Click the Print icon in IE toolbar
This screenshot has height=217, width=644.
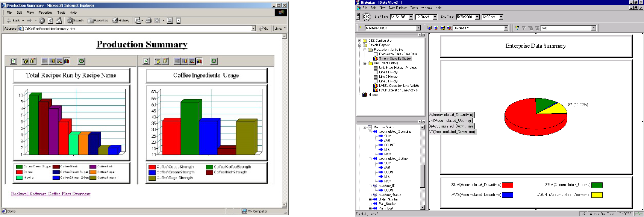click(x=148, y=20)
